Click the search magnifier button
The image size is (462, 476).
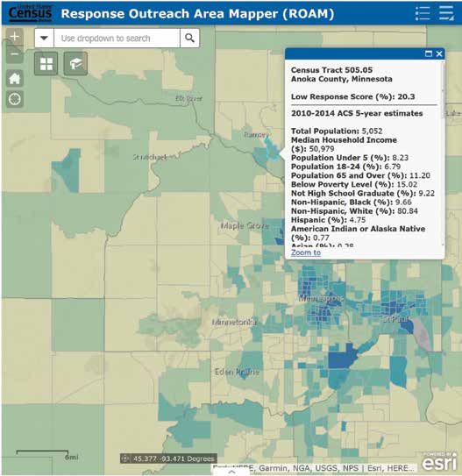tap(189, 39)
